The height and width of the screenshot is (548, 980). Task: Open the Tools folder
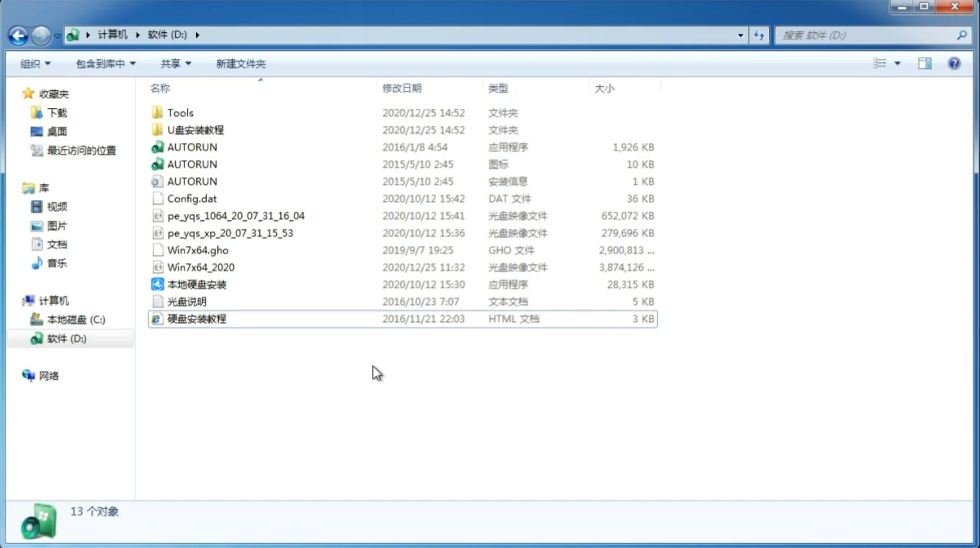(x=180, y=112)
